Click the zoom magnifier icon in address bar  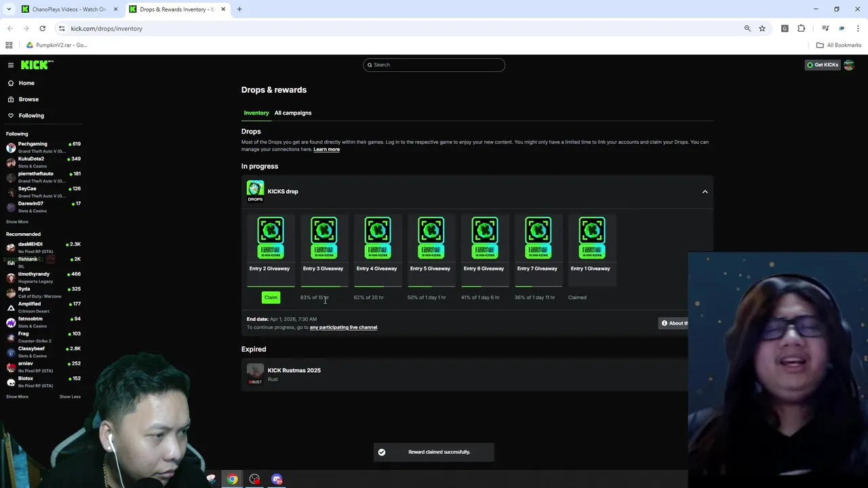point(747,28)
